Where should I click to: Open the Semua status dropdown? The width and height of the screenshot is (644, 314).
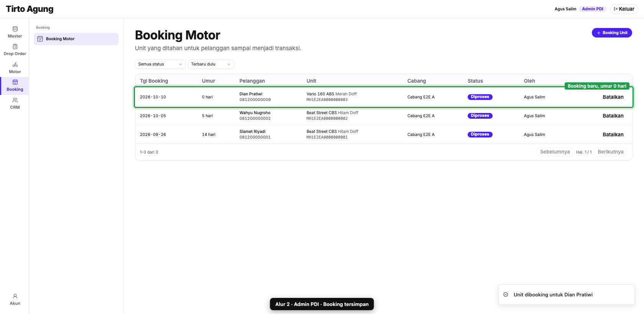pos(160,64)
